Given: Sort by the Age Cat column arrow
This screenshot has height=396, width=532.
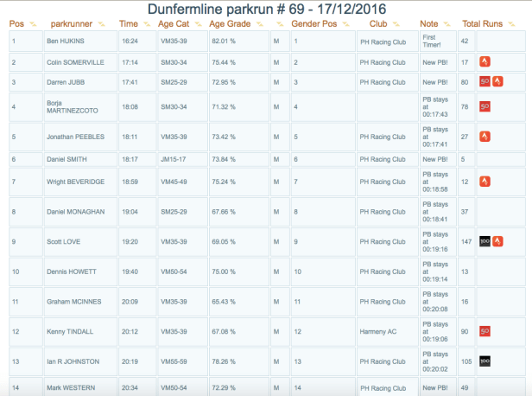Looking at the screenshot, I should [198, 24].
